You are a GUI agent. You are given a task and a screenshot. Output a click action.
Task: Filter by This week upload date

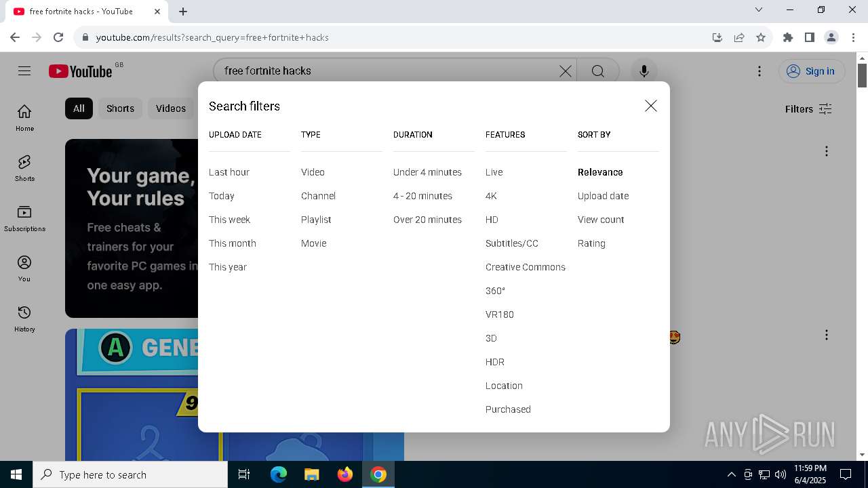point(229,220)
